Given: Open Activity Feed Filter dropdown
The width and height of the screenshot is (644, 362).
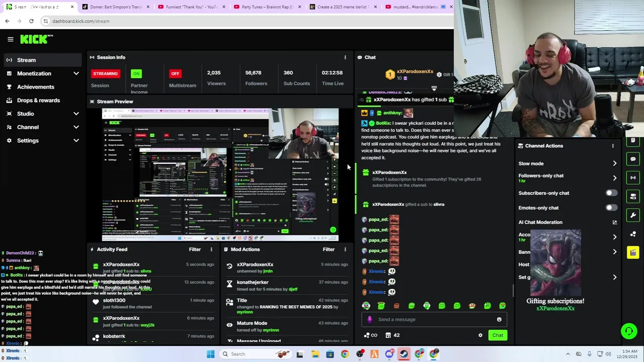Looking at the screenshot, I should (195, 249).
